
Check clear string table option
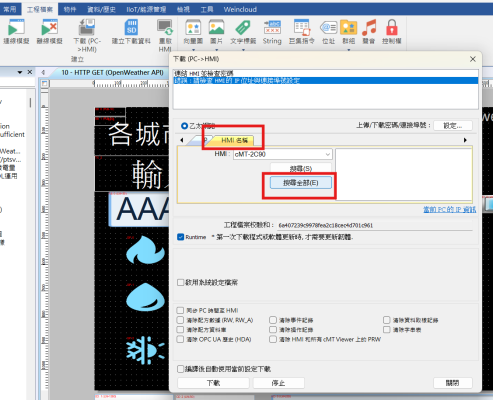click(x=387, y=330)
